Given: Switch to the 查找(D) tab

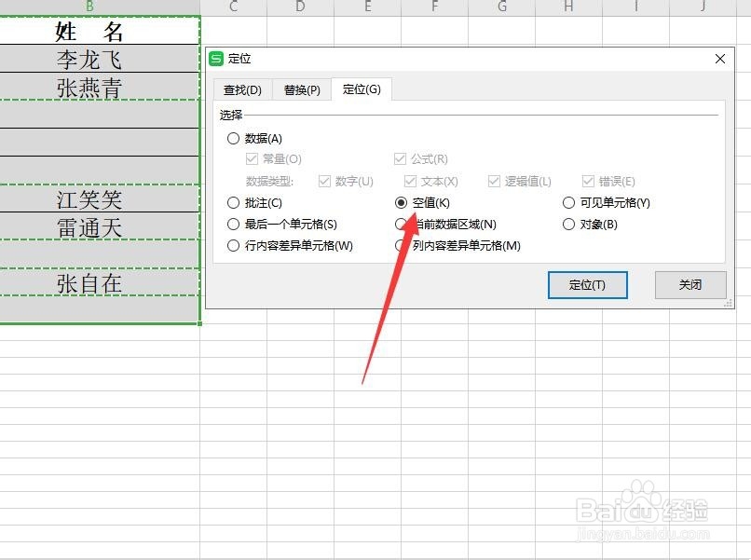Looking at the screenshot, I should tap(241, 89).
